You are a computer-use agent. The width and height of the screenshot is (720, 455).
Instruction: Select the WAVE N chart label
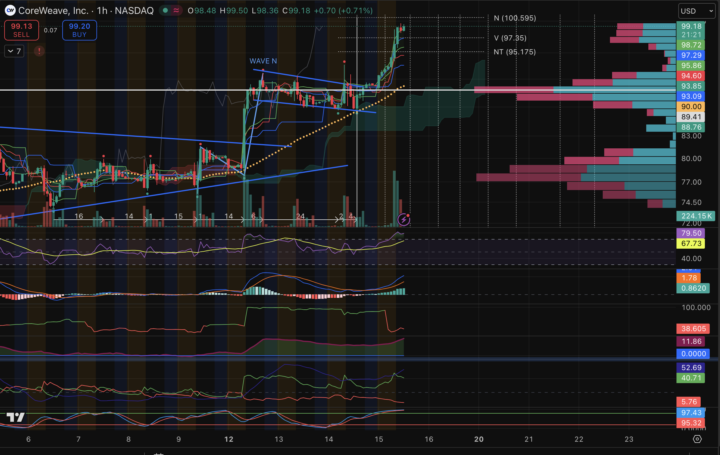click(263, 61)
